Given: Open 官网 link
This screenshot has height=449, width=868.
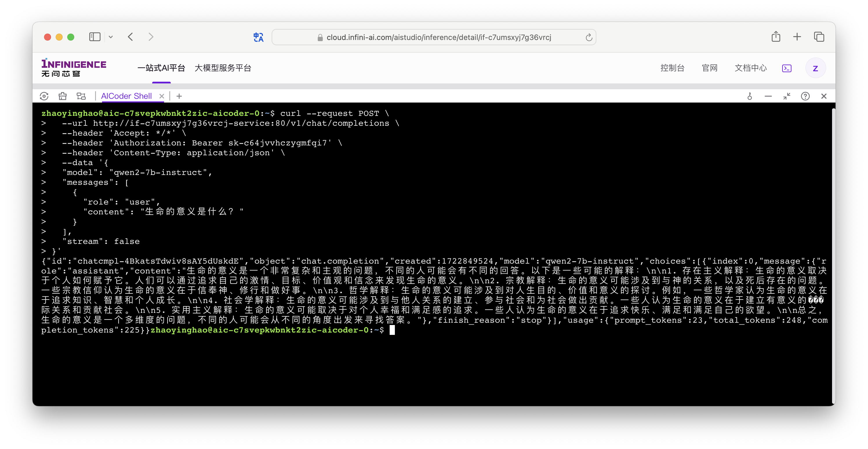Looking at the screenshot, I should pos(709,68).
